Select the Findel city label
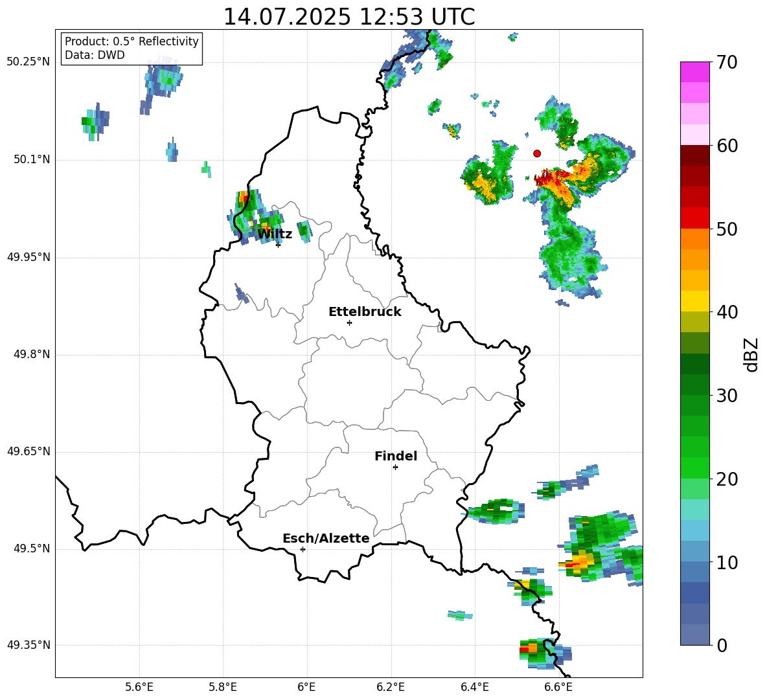 (x=396, y=456)
